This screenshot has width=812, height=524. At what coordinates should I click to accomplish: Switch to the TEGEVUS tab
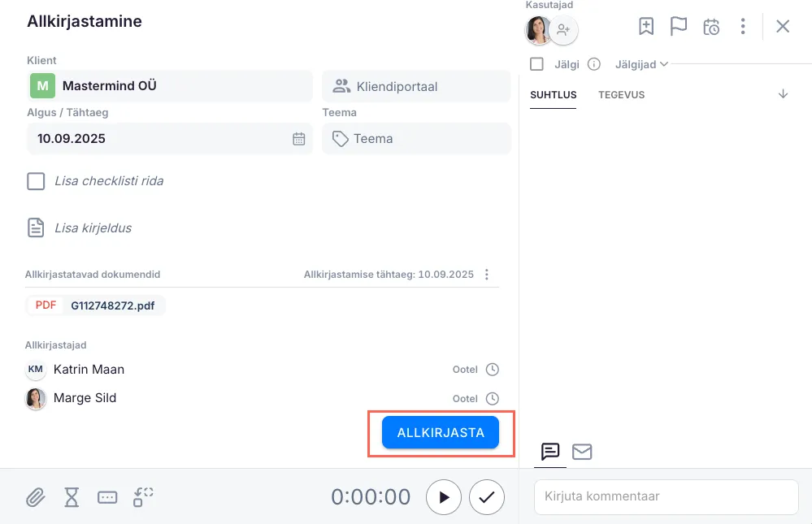click(621, 95)
